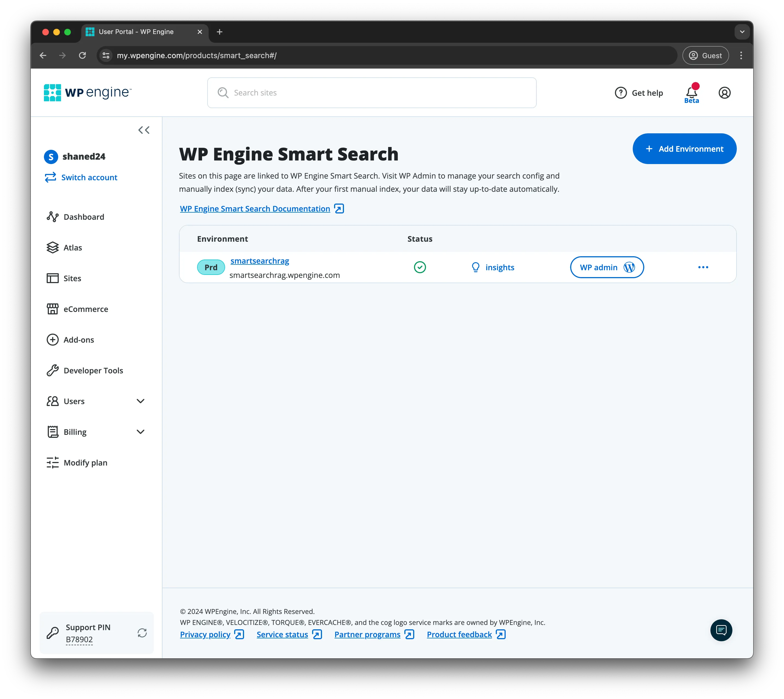Open the three-dot environment options menu
The width and height of the screenshot is (784, 699).
pos(703,267)
